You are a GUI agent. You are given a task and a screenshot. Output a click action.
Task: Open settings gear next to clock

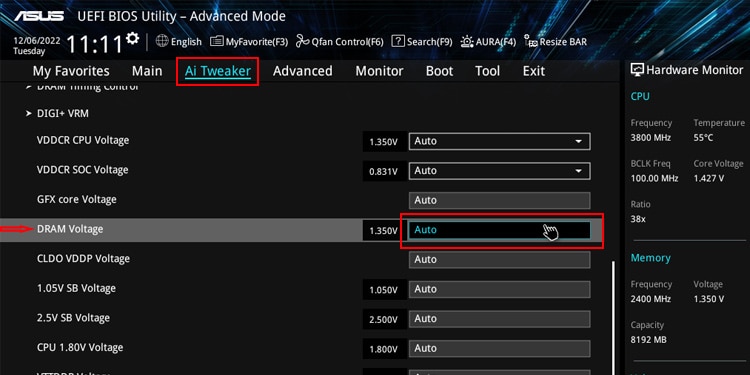click(x=132, y=38)
